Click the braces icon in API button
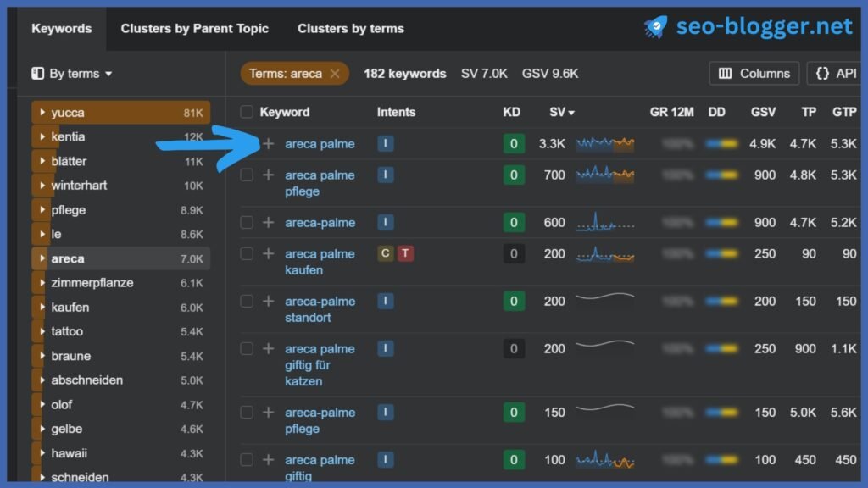Screen dimensions: 868x488 822,74
